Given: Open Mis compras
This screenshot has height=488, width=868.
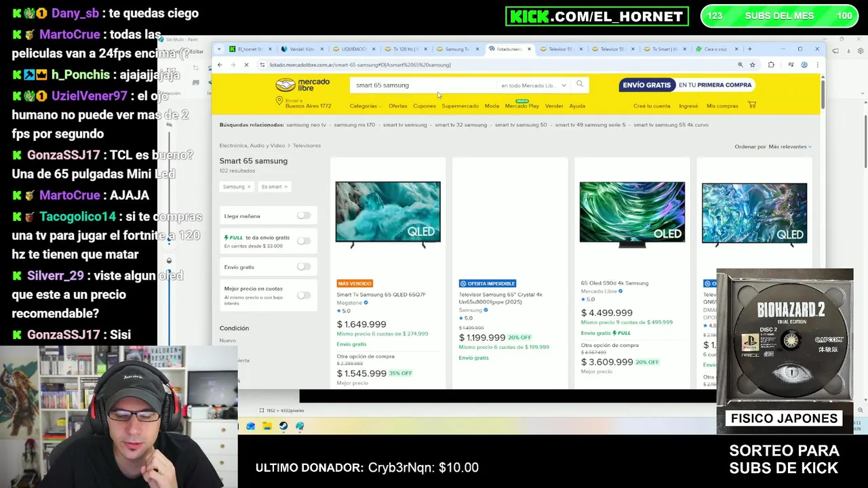Looking at the screenshot, I should click(x=722, y=106).
